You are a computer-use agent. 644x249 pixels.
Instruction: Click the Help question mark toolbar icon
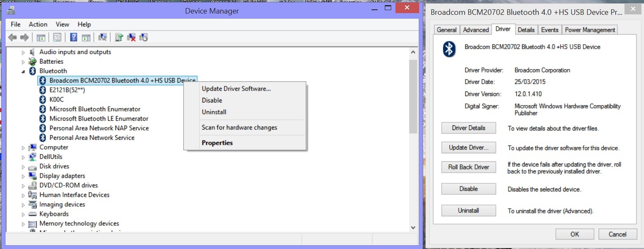[x=73, y=37]
